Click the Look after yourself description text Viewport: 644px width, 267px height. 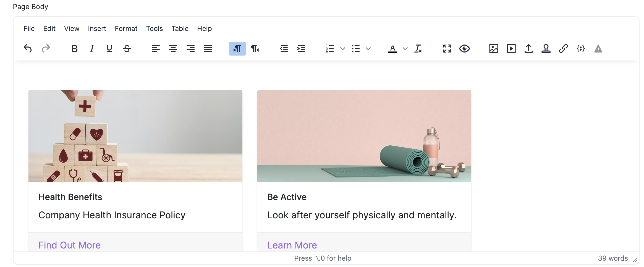362,215
